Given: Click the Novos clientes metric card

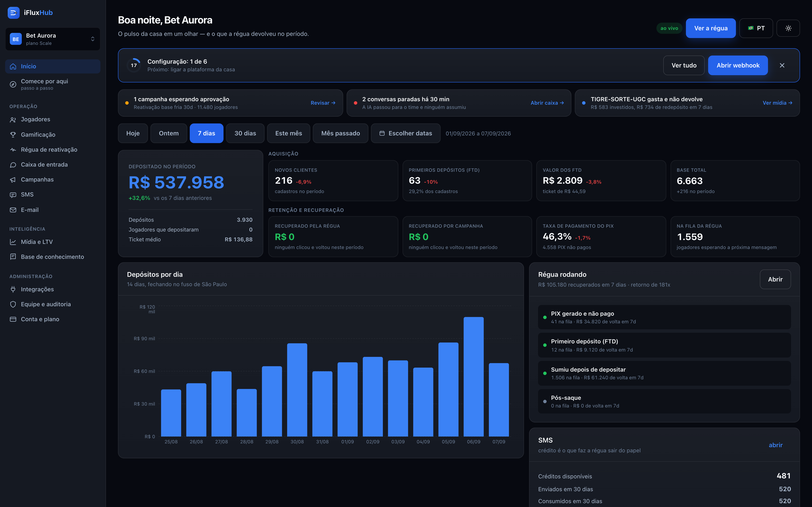Looking at the screenshot, I should (x=333, y=181).
